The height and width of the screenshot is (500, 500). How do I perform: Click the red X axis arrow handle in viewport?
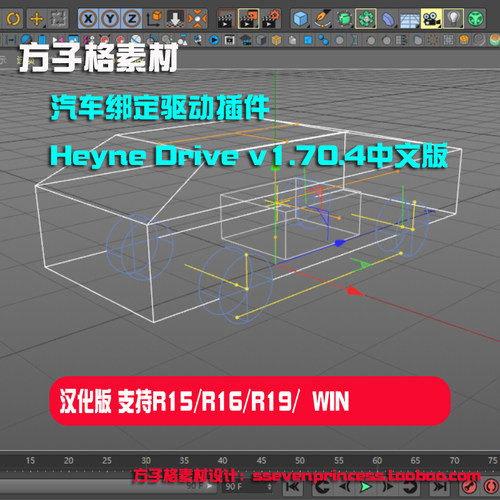[x=355, y=292]
